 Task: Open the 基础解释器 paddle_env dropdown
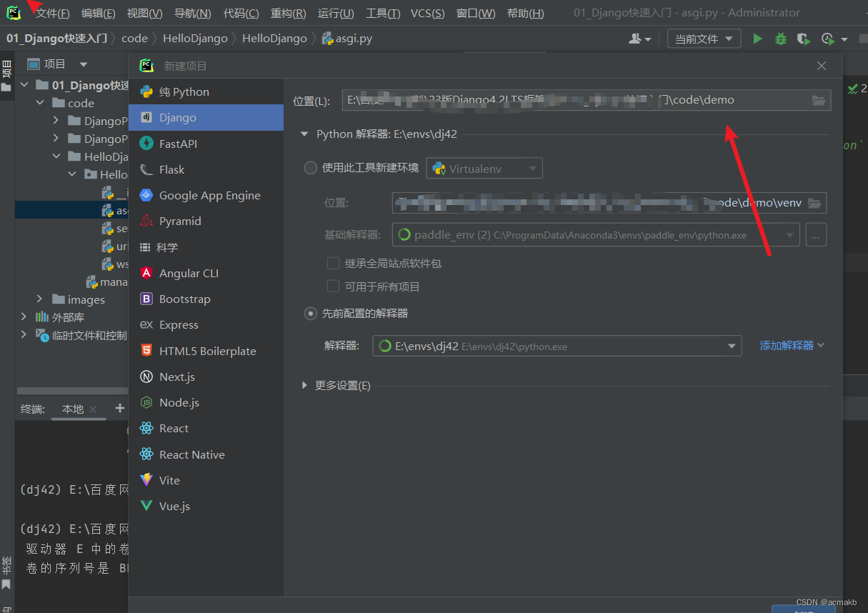[596, 235]
